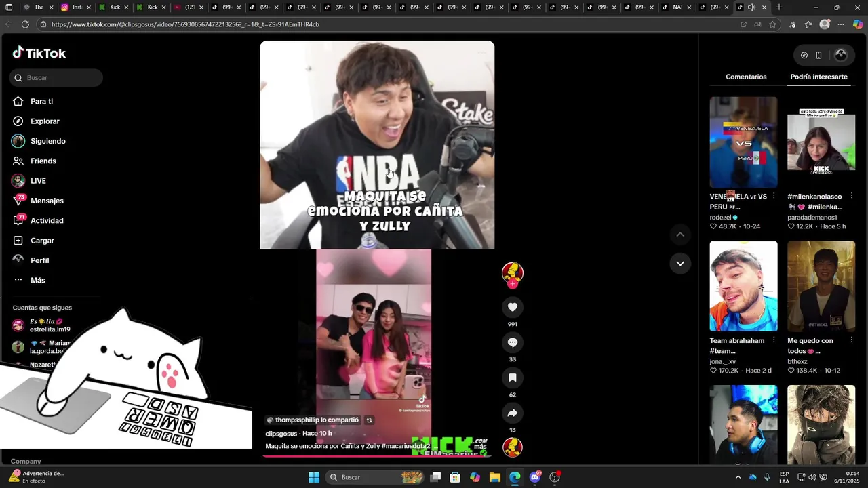Open profile avatar menu top right

[841, 55]
